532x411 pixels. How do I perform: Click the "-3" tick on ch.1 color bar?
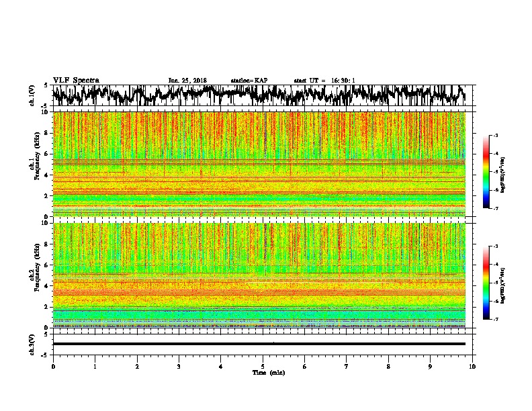(x=495, y=135)
